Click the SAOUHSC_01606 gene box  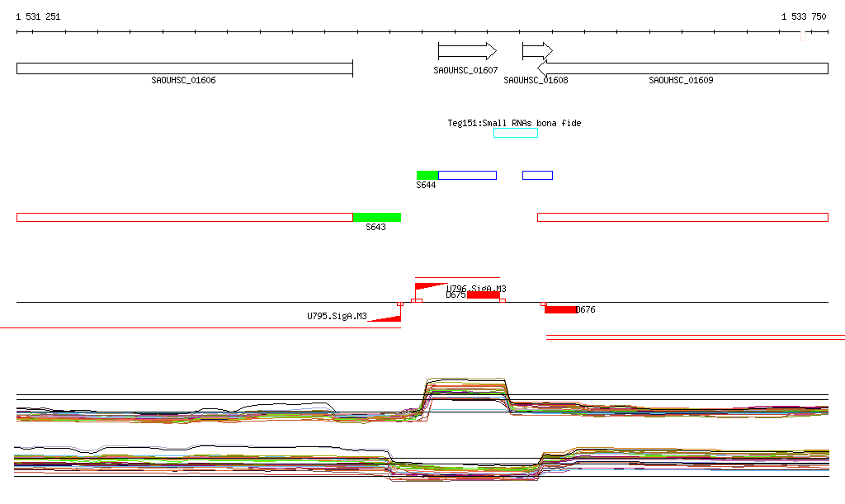point(185,68)
